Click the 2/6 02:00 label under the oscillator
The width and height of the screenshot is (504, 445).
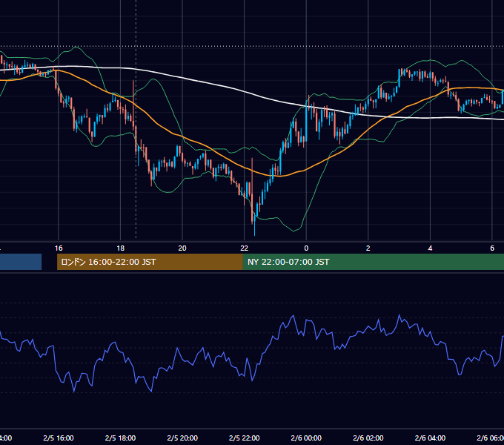tap(368, 438)
